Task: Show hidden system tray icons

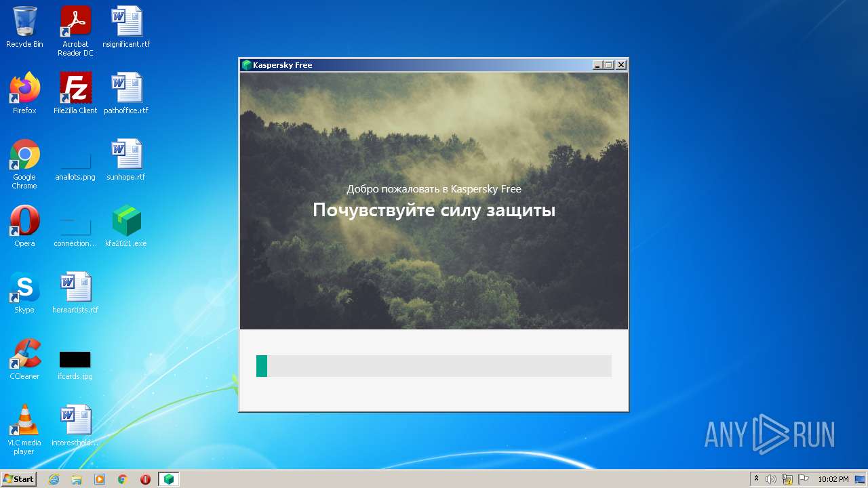Action: 757,479
